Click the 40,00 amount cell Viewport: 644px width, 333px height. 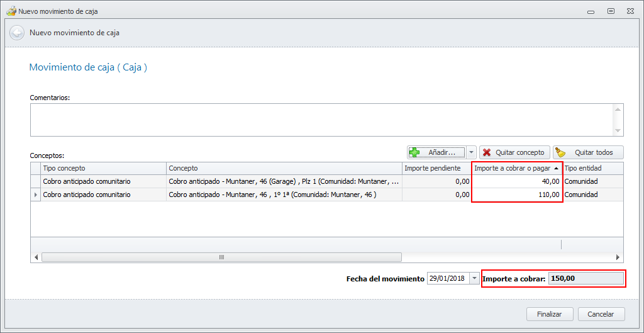pyautogui.click(x=516, y=181)
